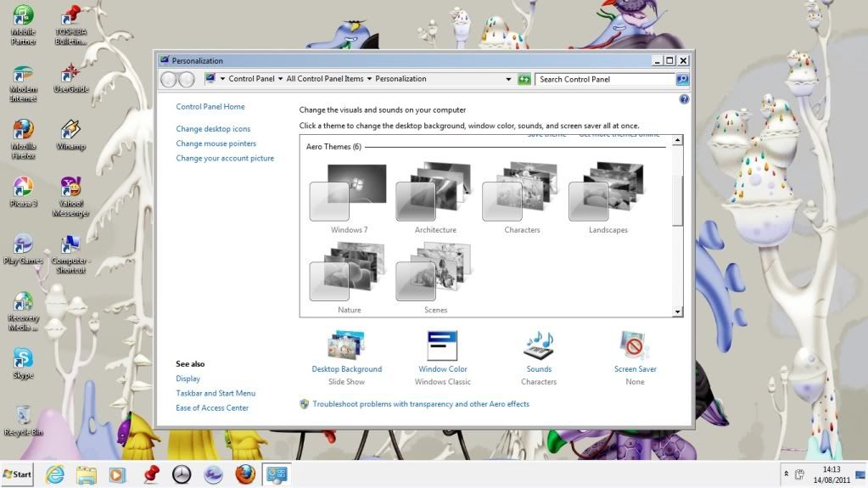Expand dropdown before Control Panel breadcrumb

pyautogui.click(x=222, y=79)
